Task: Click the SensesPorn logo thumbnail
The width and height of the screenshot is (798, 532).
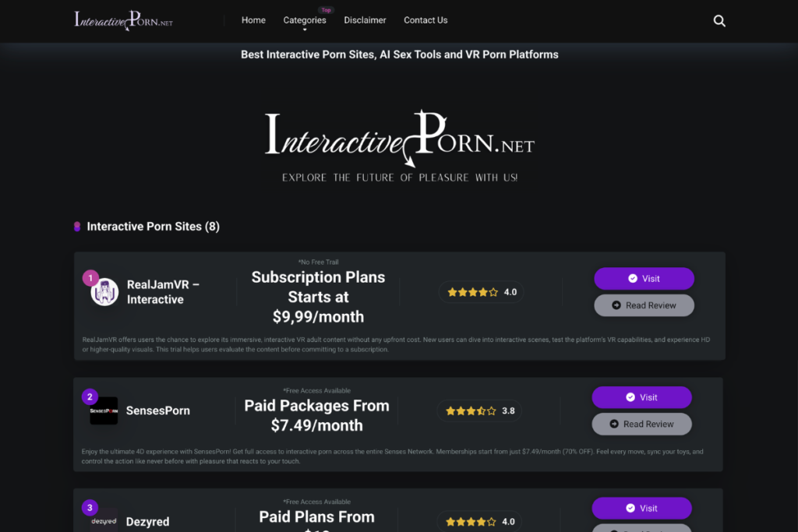Action: [102, 410]
